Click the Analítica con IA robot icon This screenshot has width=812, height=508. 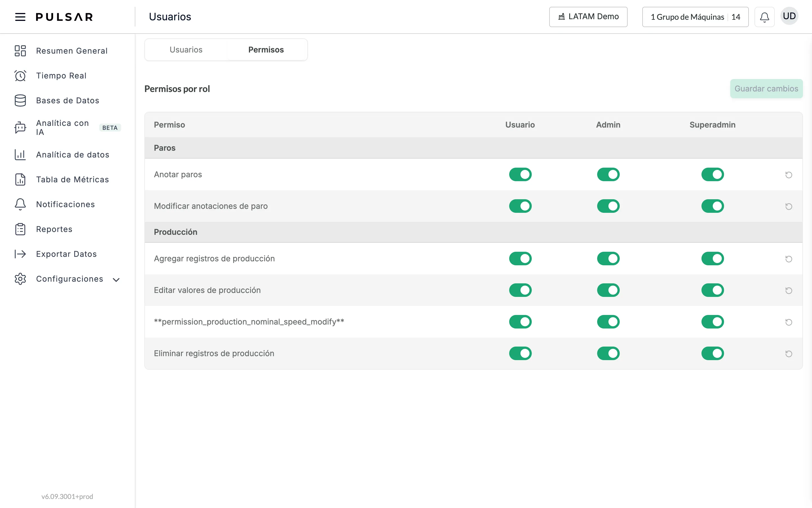[20, 128]
